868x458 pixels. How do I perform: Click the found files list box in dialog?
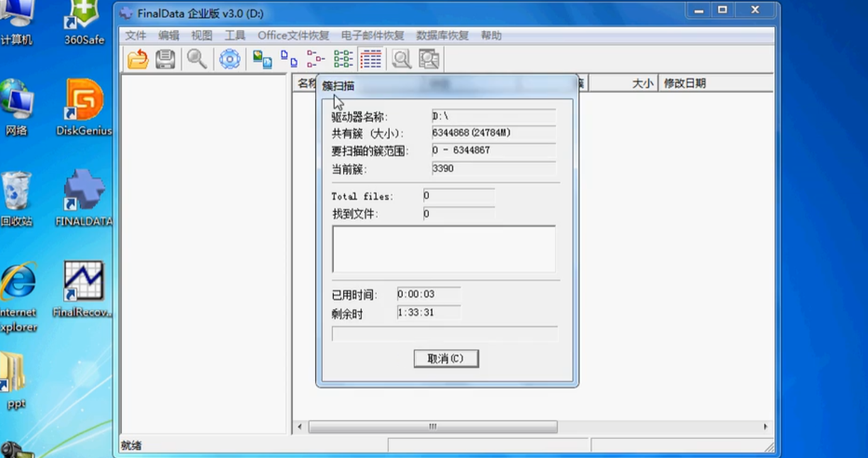point(444,249)
